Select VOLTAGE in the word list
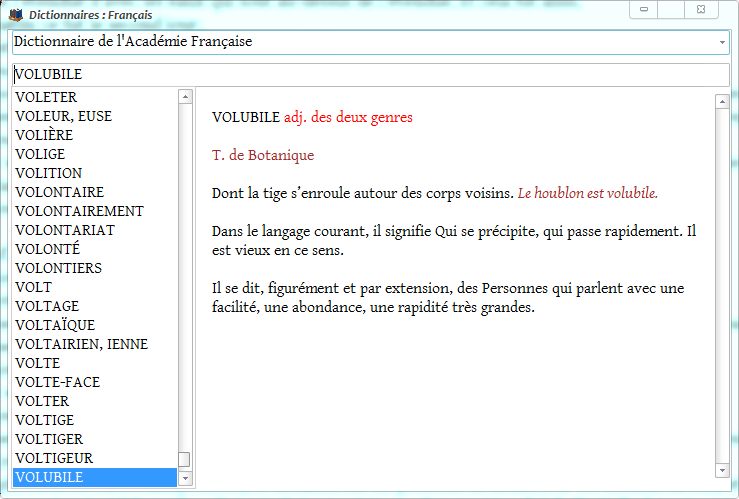The height and width of the screenshot is (499, 739). pyautogui.click(x=95, y=306)
